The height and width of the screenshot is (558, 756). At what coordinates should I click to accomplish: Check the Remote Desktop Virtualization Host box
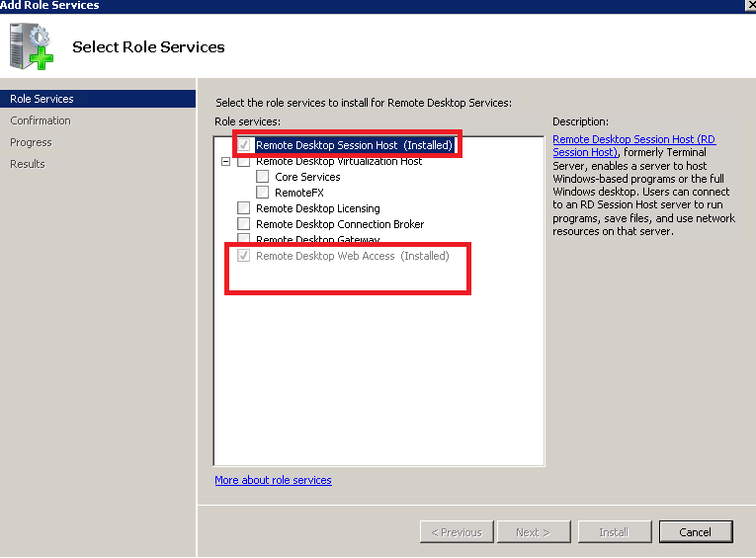click(x=244, y=162)
